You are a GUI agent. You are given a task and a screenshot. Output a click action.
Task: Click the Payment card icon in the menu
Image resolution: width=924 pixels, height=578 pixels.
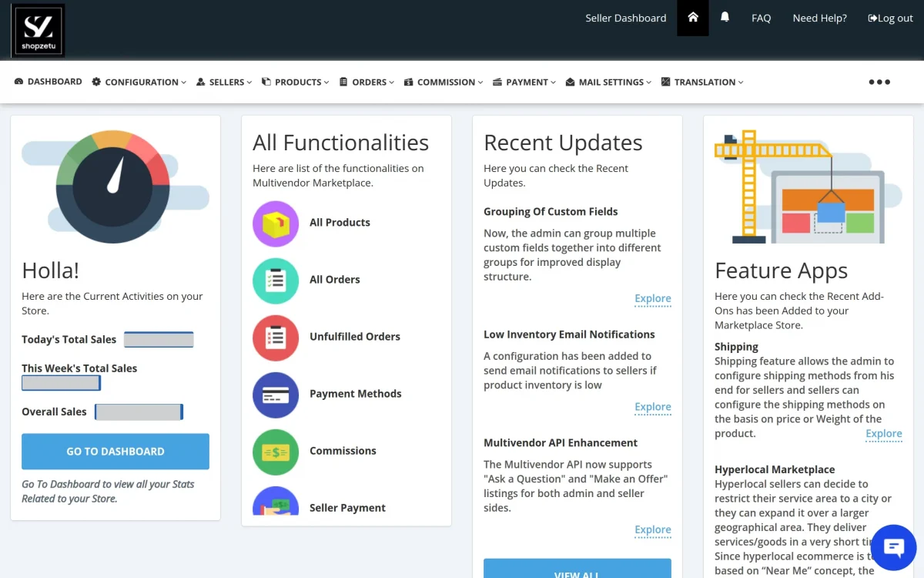[x=497, y=82]
